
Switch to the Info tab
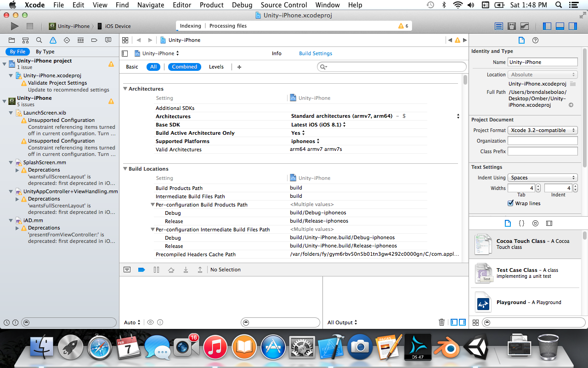(277, 53)
